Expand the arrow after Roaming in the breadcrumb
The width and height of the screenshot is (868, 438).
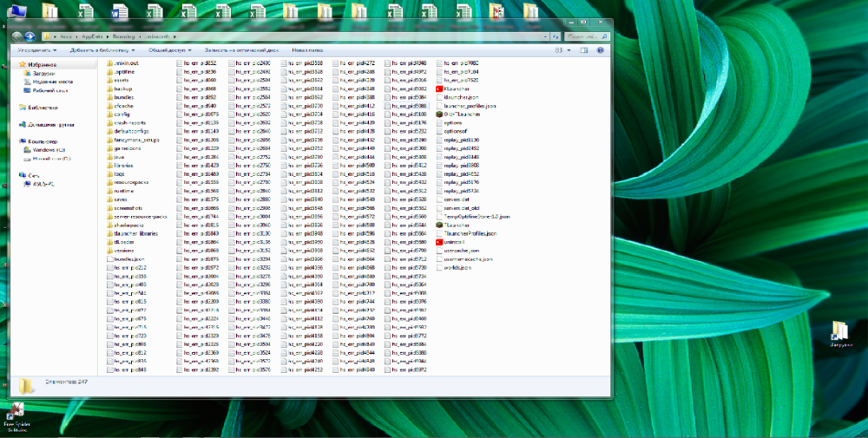coord(140,36)
